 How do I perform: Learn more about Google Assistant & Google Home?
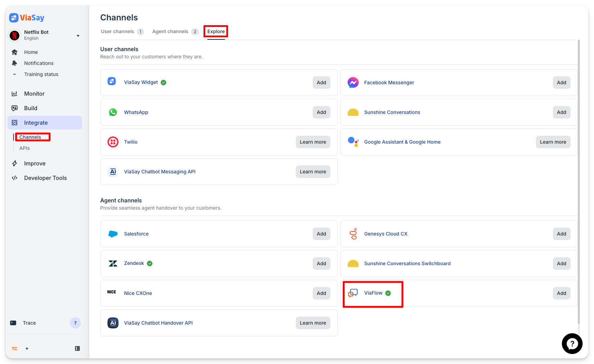pyautogui.click(x=553, y=142)
